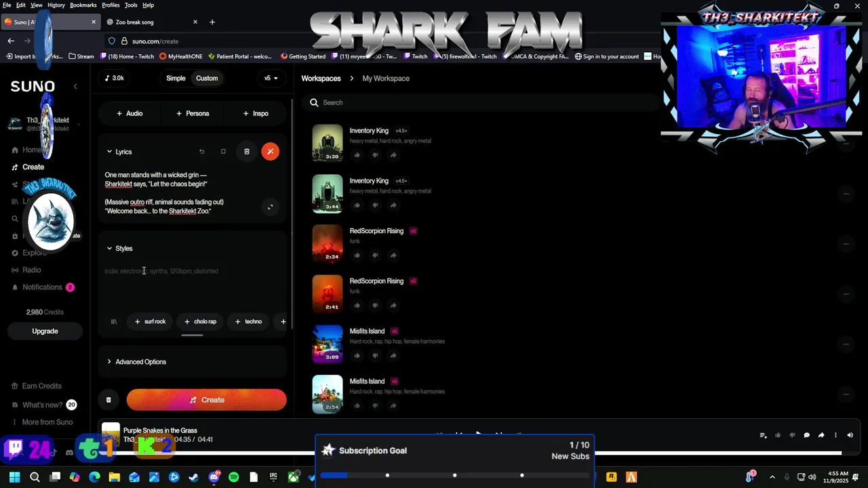Switch to Zoo break song tab

[x=151, y=22]
